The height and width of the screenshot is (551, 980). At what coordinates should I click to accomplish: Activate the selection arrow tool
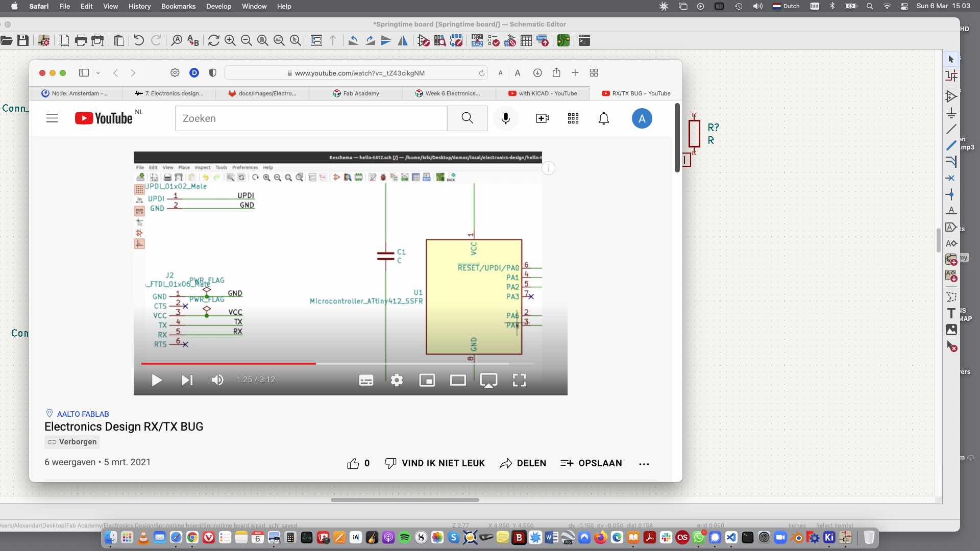point(951,59)
